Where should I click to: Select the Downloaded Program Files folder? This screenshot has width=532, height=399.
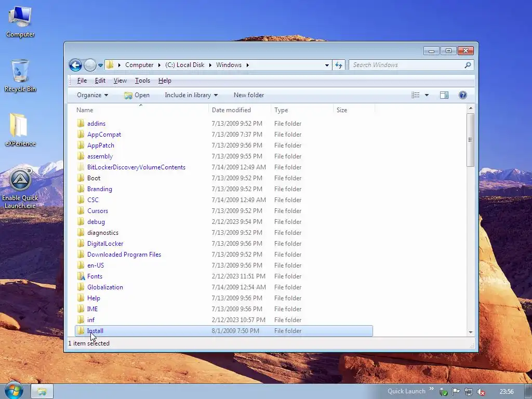pos(124,255)
